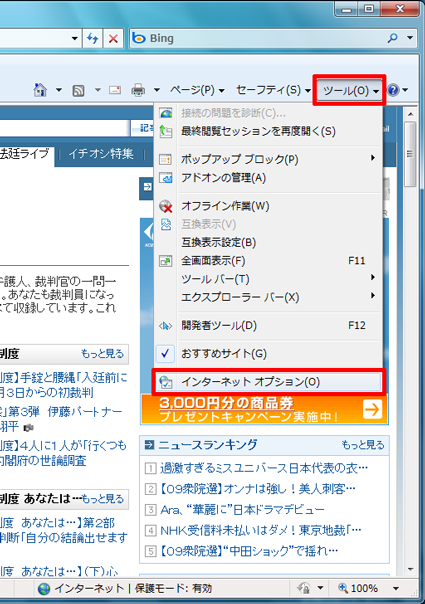This screenshot has height=604, width=425.
Task: Click the ポップアップ ブロック menu icon
Action: coord(166,159)
